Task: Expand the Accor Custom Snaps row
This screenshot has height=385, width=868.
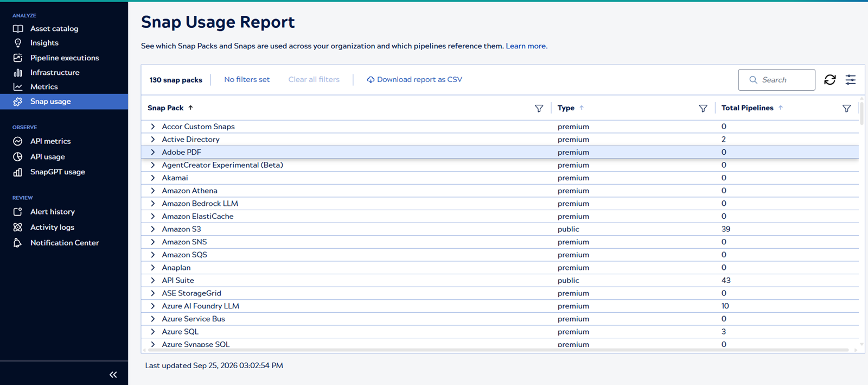Action: pyautogui.click(x=153, y=127)
